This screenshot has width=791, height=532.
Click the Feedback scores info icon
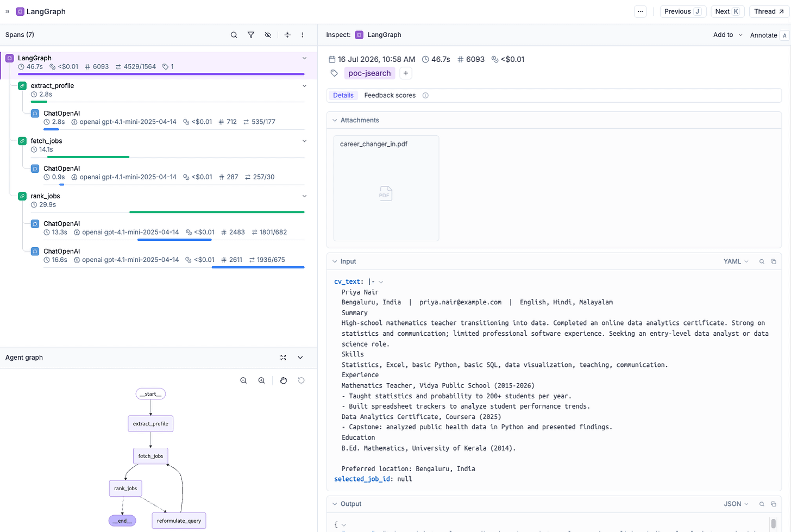[425, 96]
